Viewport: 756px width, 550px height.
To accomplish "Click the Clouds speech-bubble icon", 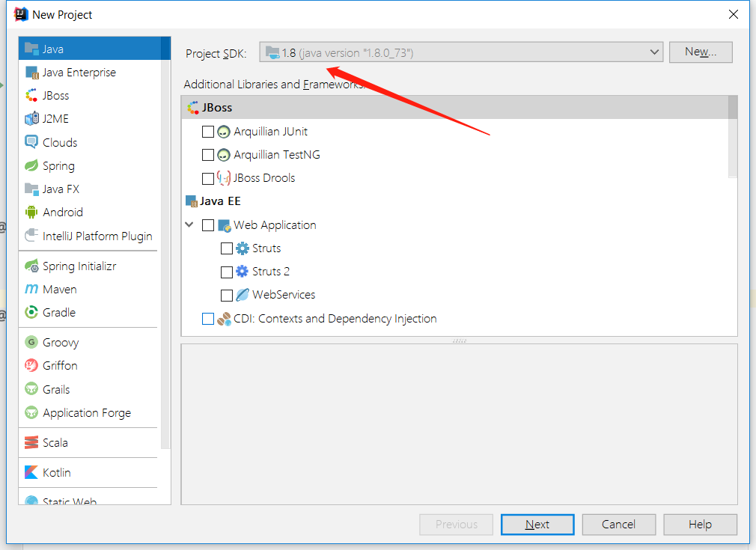I will [x=31, y=142].
